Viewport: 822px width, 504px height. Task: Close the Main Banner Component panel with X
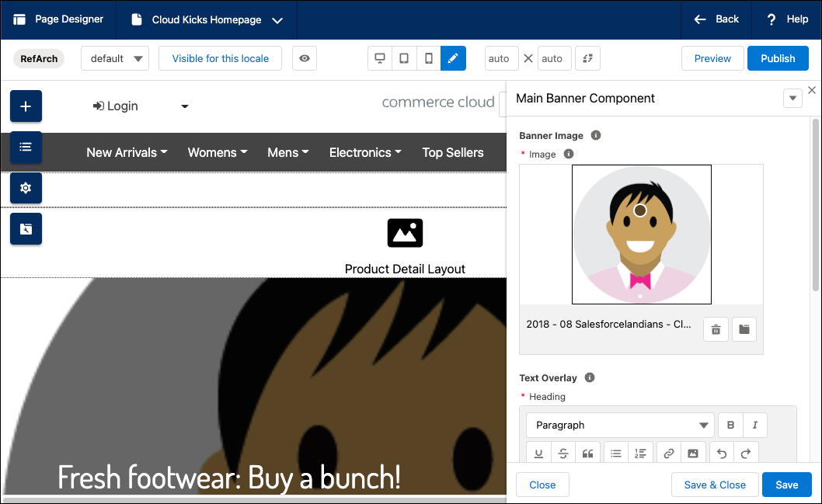click(x=812, y=90)
